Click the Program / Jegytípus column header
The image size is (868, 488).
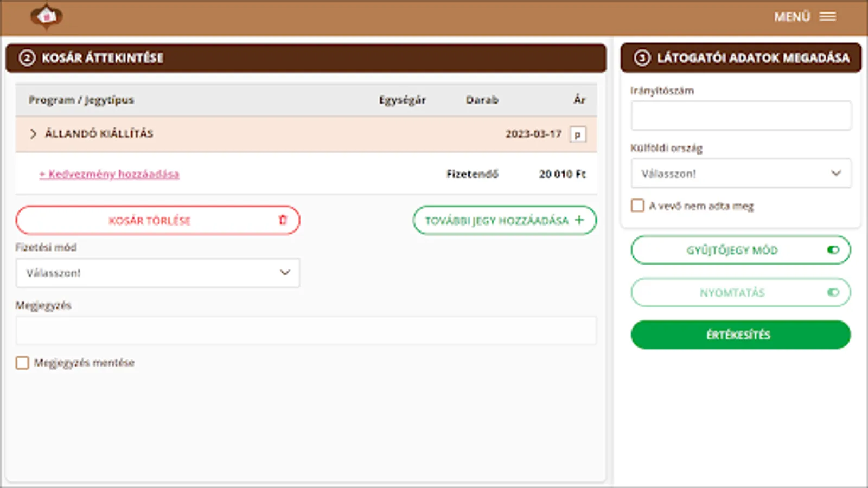(81, 100)
